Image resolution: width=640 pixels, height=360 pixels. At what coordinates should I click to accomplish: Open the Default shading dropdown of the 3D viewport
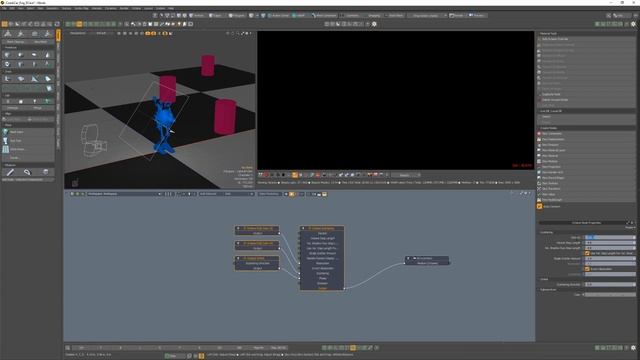pos(102,33)
